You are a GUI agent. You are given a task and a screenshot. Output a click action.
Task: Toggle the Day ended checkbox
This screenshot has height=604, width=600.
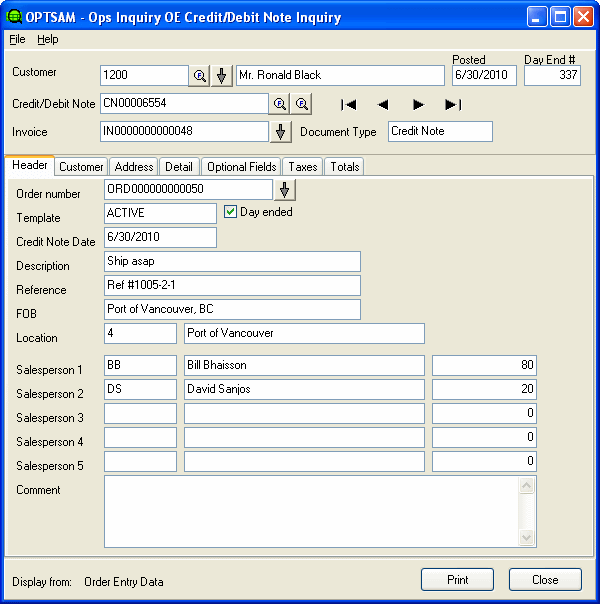tap(231, 212)
